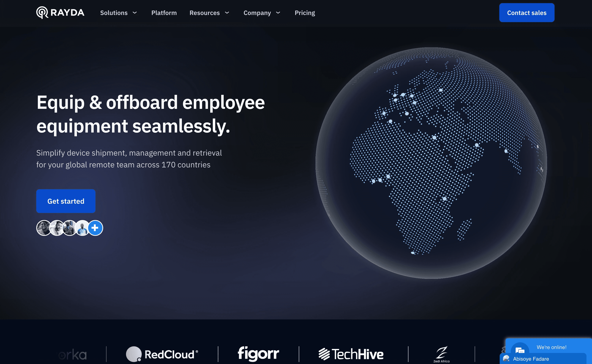
Task: Click the faded orka logo
Action: tap(72, 355)
